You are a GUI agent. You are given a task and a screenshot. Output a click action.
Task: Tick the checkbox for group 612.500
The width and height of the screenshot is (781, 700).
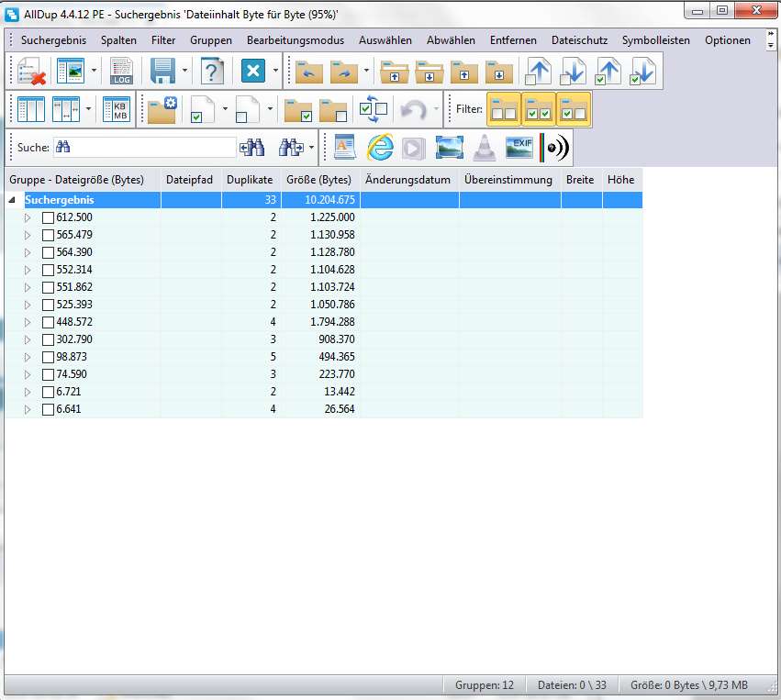[x=48, y=218]
